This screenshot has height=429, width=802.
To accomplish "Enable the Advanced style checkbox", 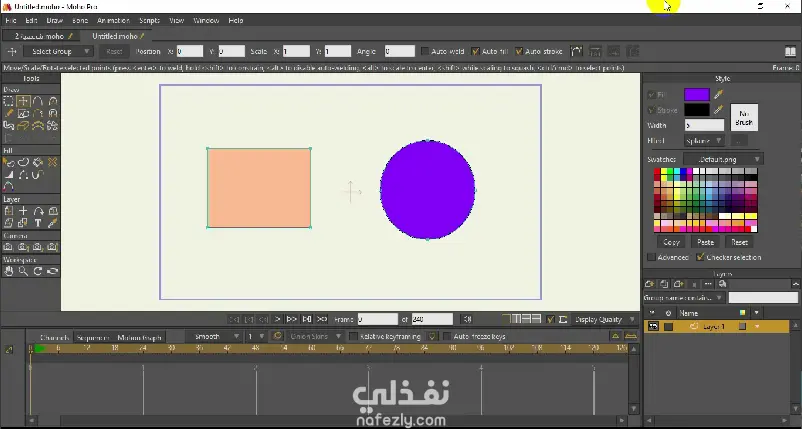I will [x=651, y=257].
